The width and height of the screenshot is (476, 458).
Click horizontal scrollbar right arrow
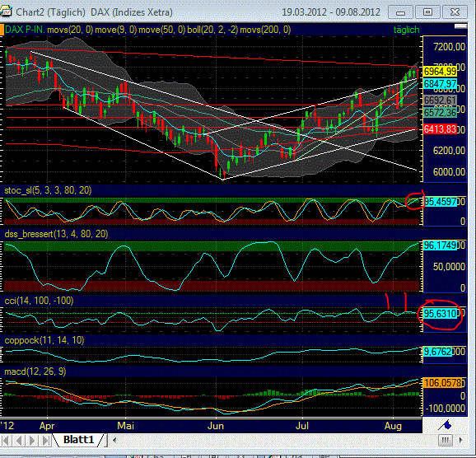click(x=461, y=440)
